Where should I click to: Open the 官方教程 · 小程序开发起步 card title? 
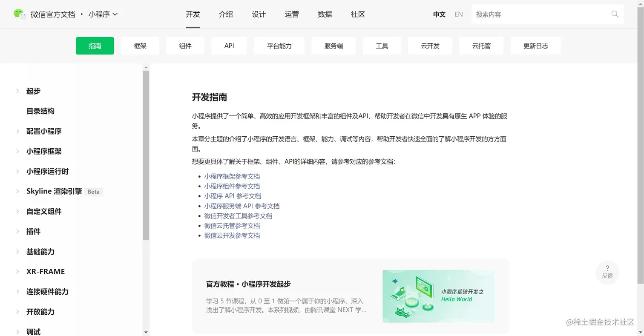[248, 284]
